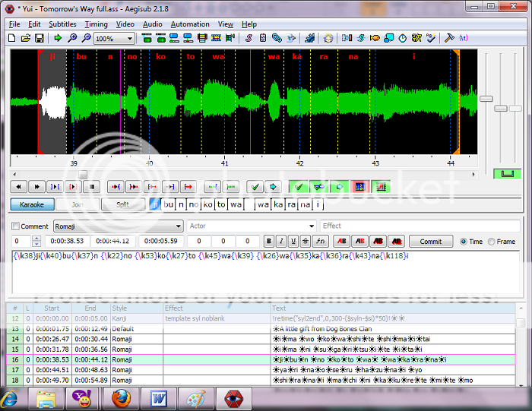Open the 100% zoom level dropdown
Image resolution: width=532 pixels, height=411 pixels.
[130, 38]
